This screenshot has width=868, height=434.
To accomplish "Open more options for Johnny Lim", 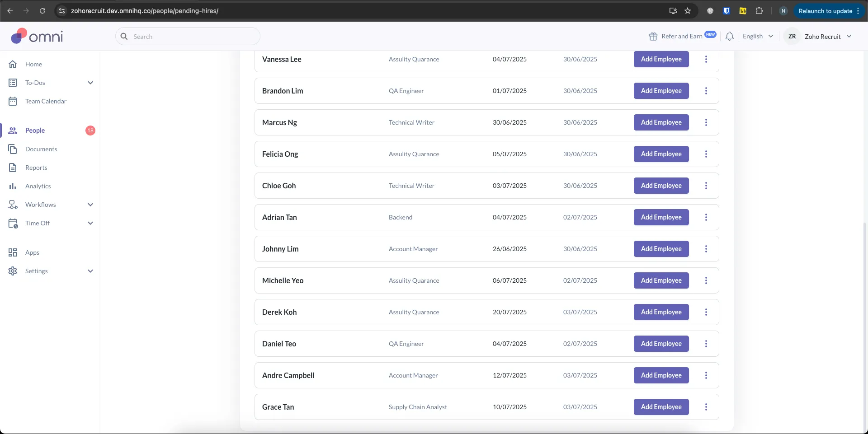I will tap(706, 249).
